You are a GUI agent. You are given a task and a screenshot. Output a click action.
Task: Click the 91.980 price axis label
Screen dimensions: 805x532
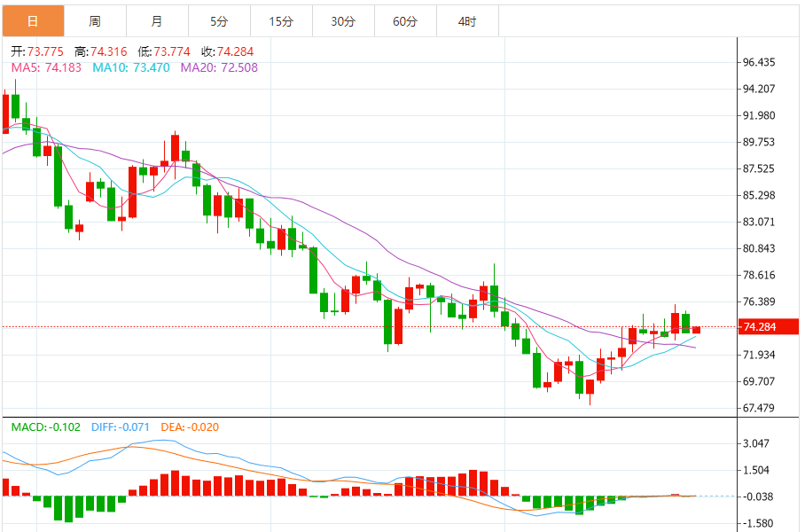pos(759,115)
